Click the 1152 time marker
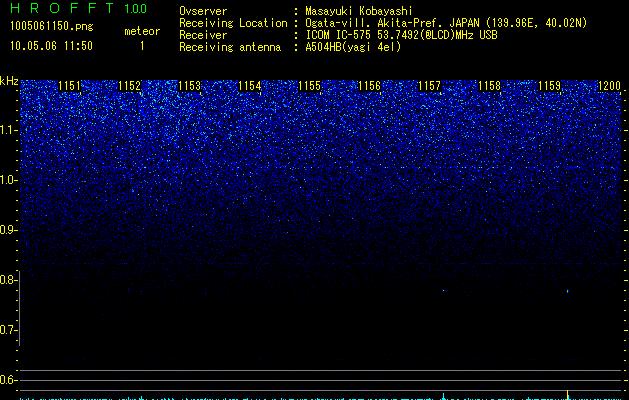Viewport: 629px width, 400px height. coord(130,85)
